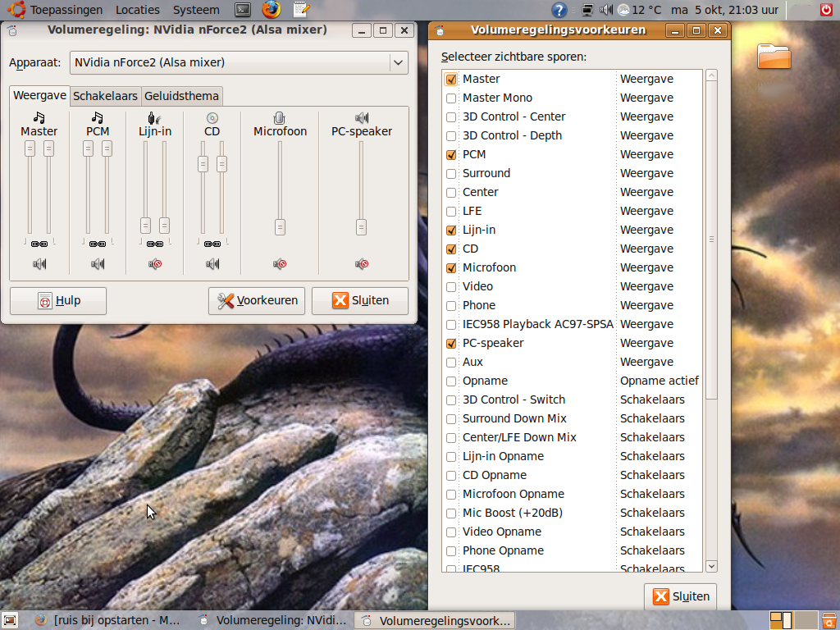Uncheck the PCM track checkbox
Screen dimensions: 840x630
451,155
